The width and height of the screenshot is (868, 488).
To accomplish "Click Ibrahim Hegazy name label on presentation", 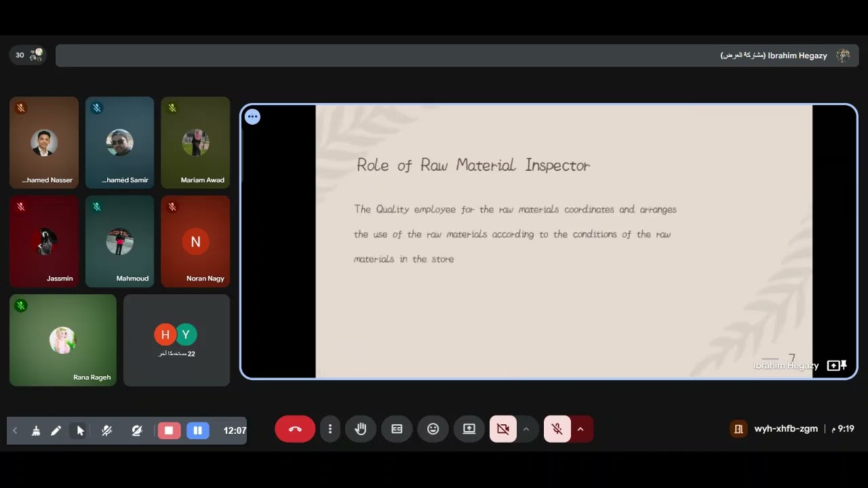I will 786,365.
